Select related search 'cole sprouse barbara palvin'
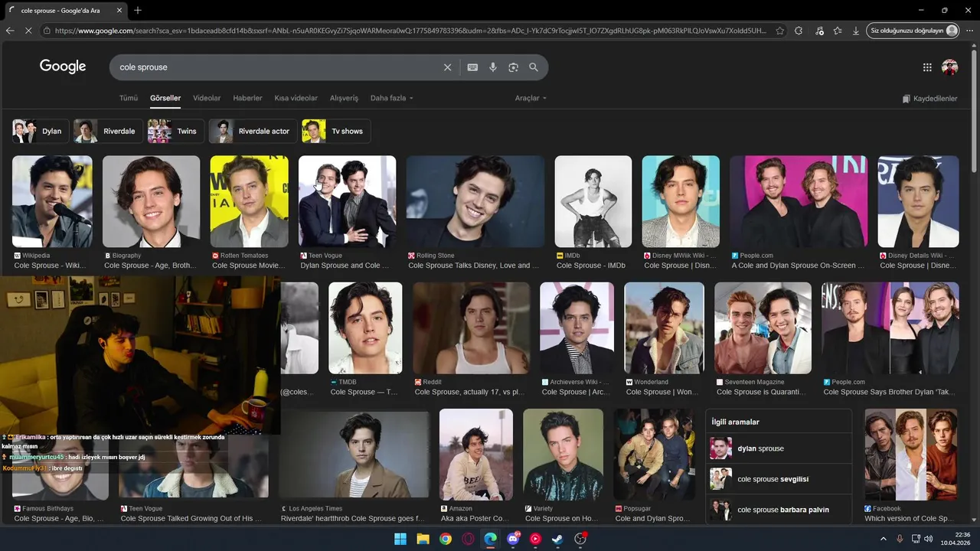The height and width of the screenshot is (551, 980). 779,510
